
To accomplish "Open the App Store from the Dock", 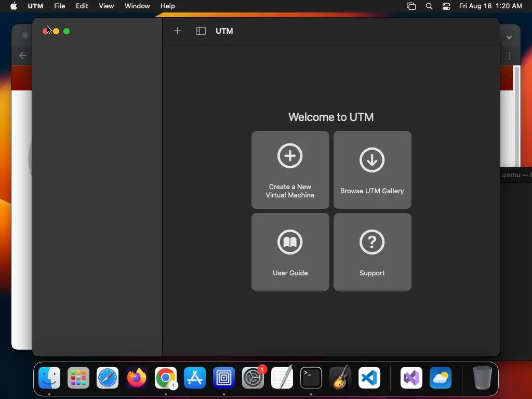I will [x=195, y=378].
